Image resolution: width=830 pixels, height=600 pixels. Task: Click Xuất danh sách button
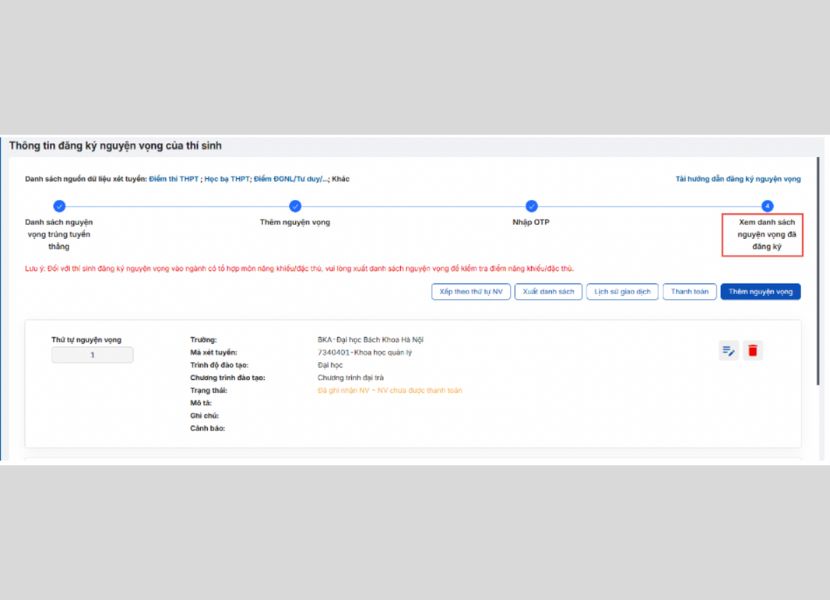click(548, 292)
